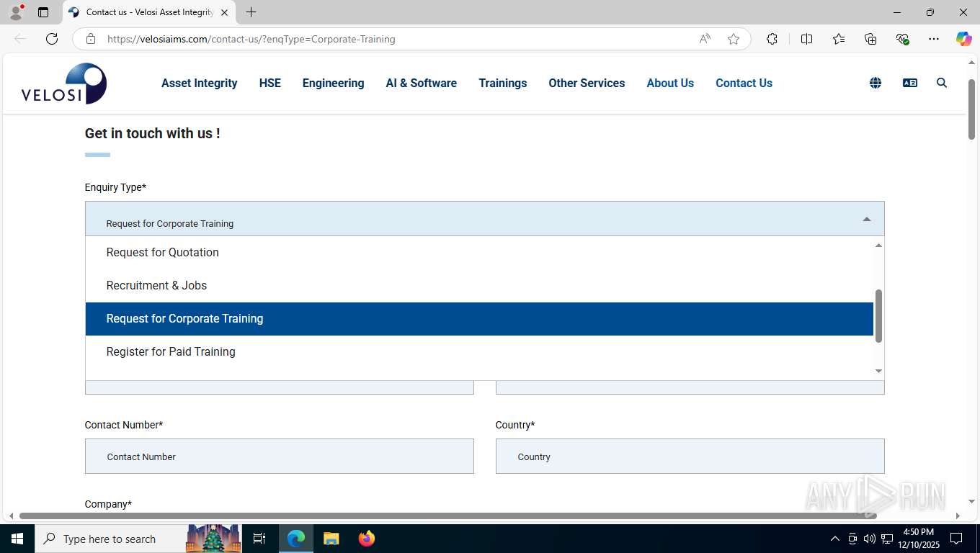The width and height of the screenshot is (980, 553).
Task: Go to Contact Us page
Action: tap(744, 84)
